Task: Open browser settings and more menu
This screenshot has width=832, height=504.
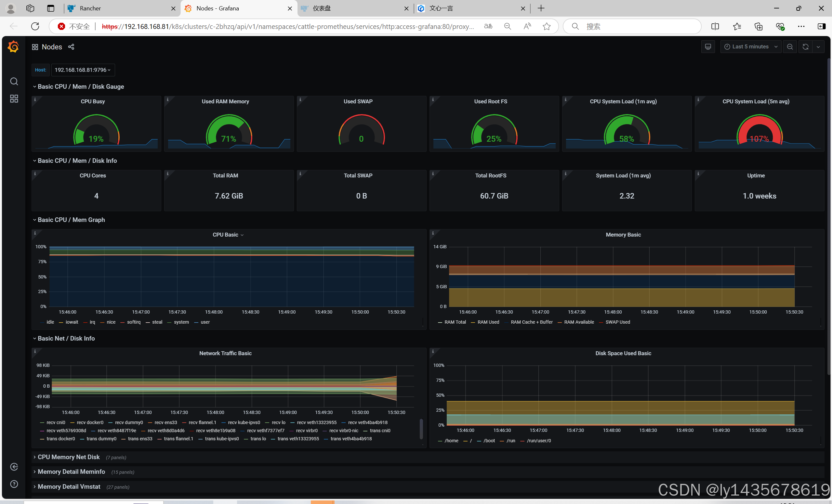Action: (x=801, y=26)
